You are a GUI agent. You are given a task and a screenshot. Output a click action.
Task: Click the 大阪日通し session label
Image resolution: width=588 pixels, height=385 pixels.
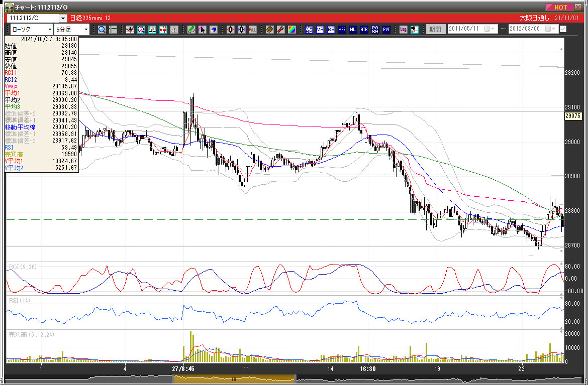tap(534, 18)
